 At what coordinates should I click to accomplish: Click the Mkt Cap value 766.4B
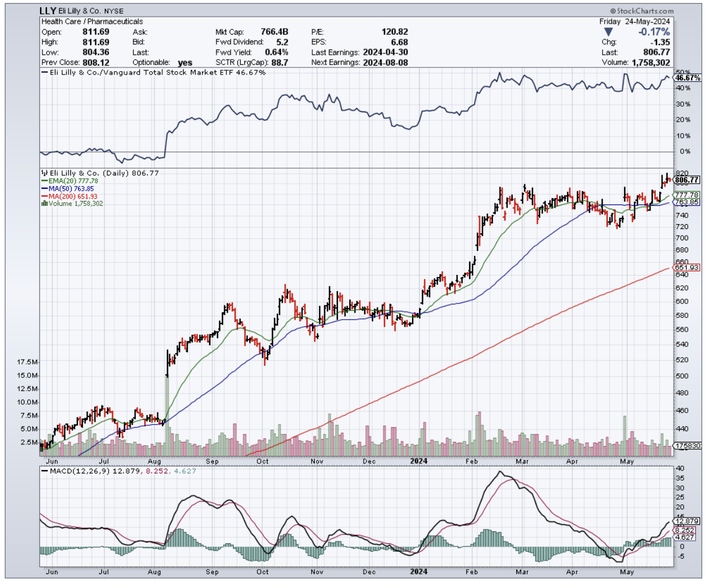(x=275, y=32)
